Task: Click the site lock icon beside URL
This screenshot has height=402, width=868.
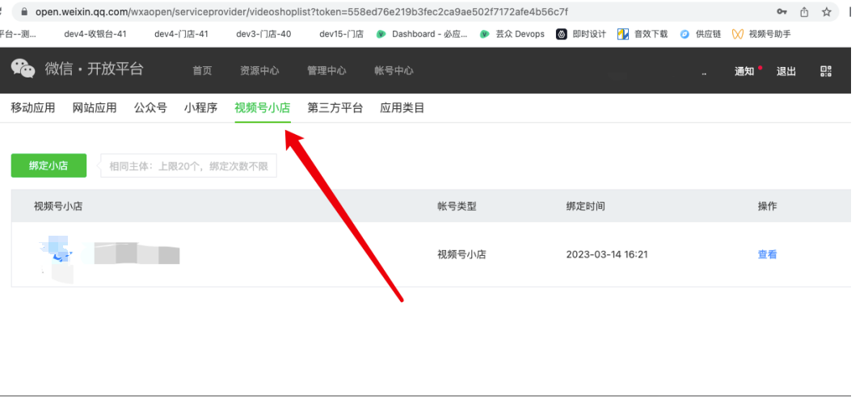Action: tap(23, 11)
